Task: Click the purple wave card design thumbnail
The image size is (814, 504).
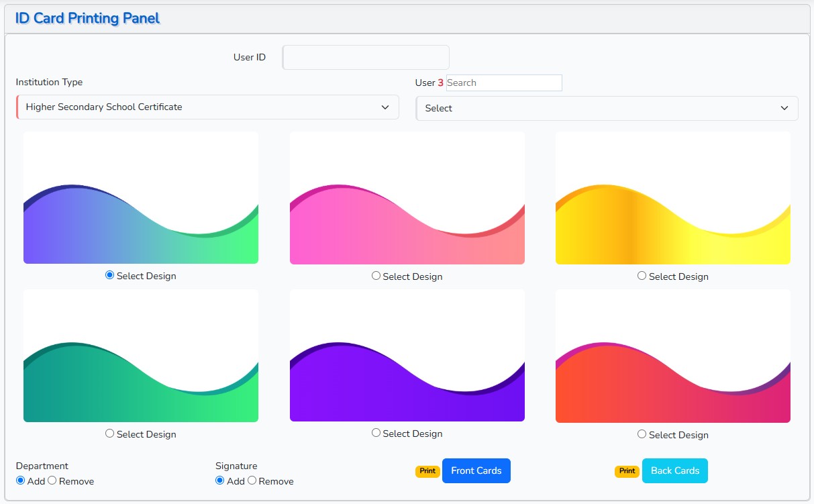Action: 407,356
